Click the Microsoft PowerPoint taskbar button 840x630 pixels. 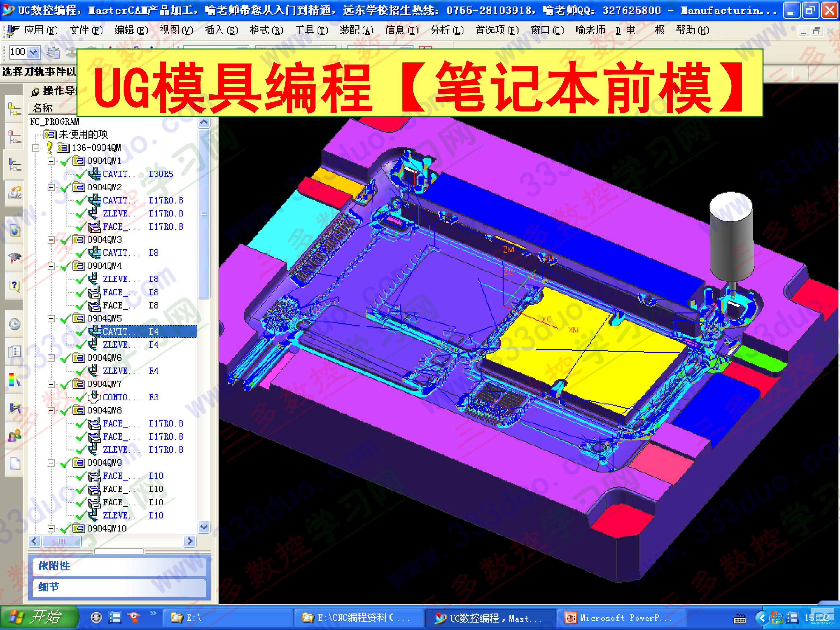click(622, 618)
